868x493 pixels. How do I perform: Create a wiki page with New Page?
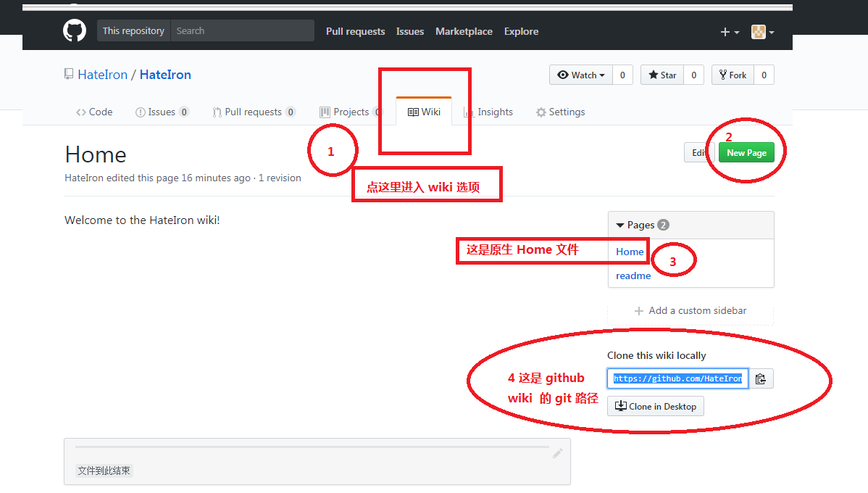[746, 152]
